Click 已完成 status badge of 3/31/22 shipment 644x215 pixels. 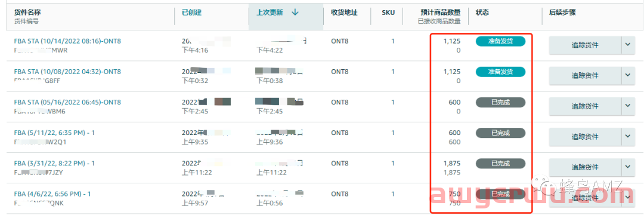click(501, 163)
